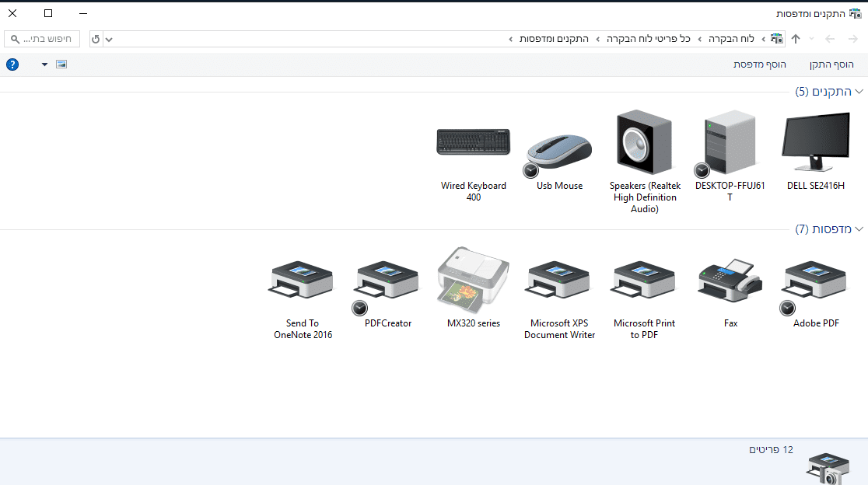Screen dimensions: 868x485
Task: Click the magnifier icon in the search box
Action: [15, 40]
